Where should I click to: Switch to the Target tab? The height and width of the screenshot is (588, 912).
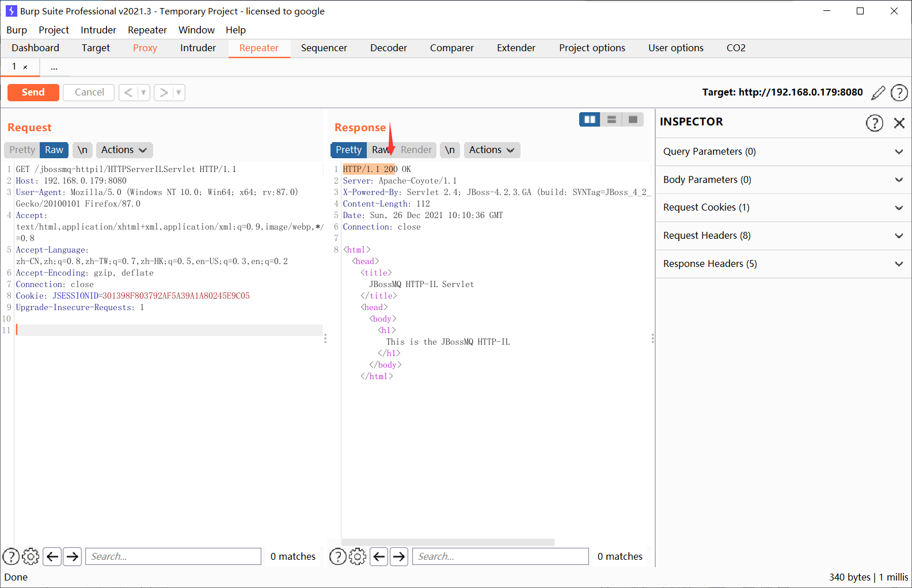[x=96, y=48]
